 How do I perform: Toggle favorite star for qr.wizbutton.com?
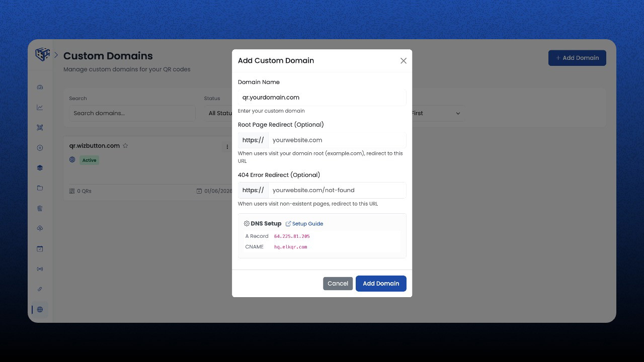click(125, 146)
